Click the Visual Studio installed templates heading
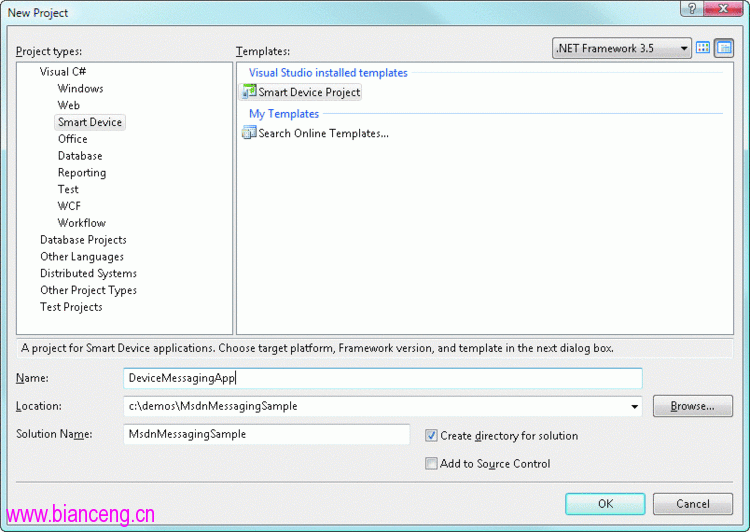 click(x=328, y=73)
